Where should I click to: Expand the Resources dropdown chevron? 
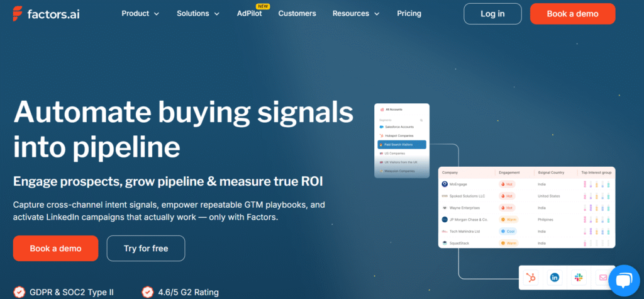pos(377,14)
